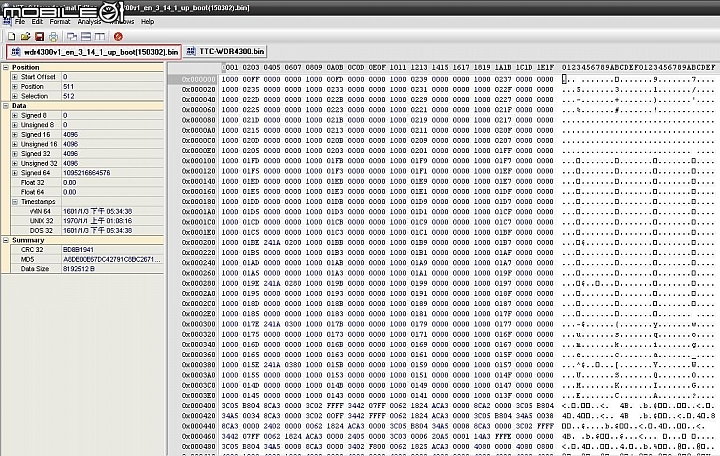Collapse the Summary section
The image size is (720, 456).
[6, 240]
